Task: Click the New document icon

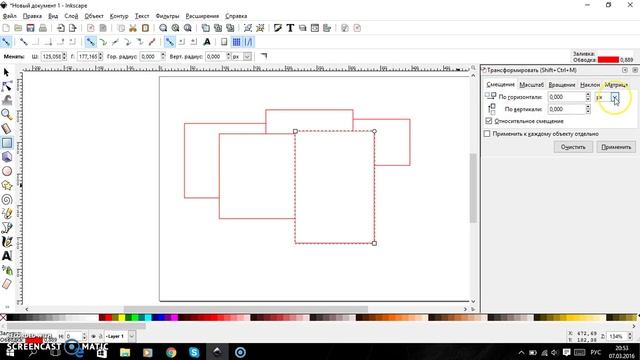Action: click(x=6, y=28)
